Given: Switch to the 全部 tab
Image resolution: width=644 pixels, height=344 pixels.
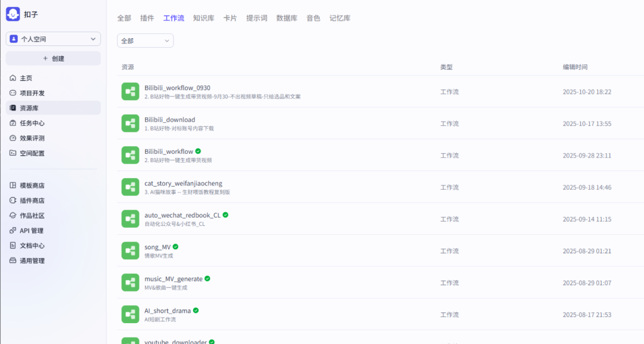Looking at the screenshot, I should click(x=124, y=18).
